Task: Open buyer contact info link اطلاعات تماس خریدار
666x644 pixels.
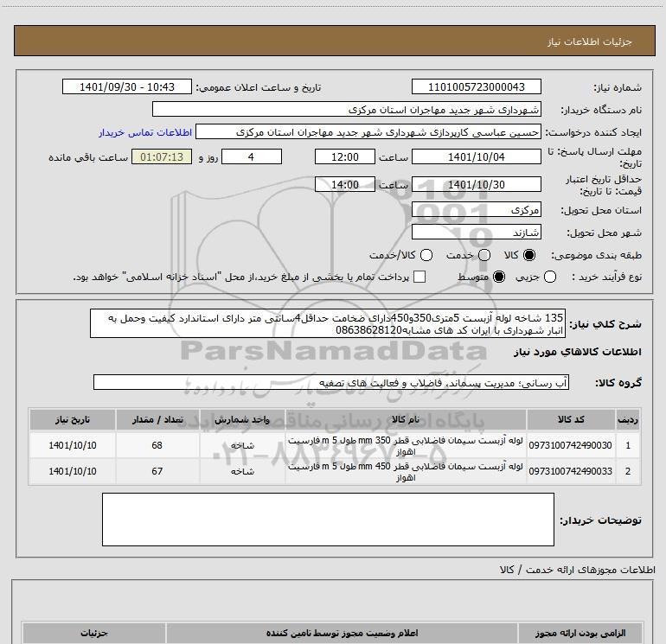Action: click(145, 132)
